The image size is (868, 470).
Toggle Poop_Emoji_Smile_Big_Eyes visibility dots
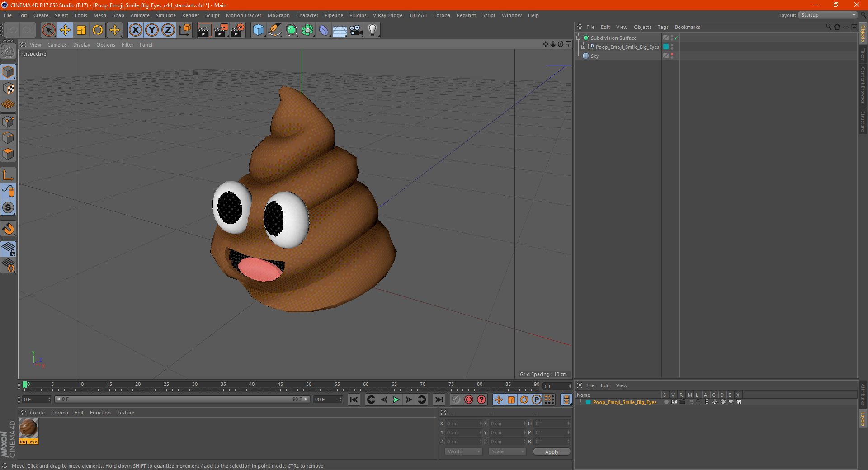pyautogui.click(x=672, y=47)
